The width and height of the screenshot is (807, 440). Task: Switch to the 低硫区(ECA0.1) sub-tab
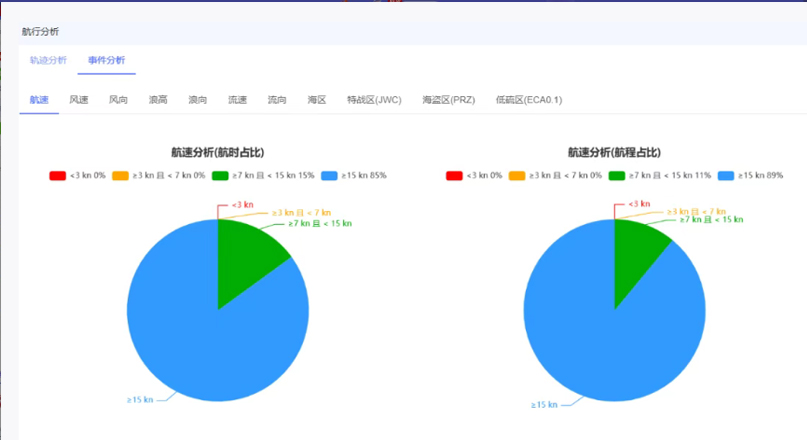pos(528,100)
